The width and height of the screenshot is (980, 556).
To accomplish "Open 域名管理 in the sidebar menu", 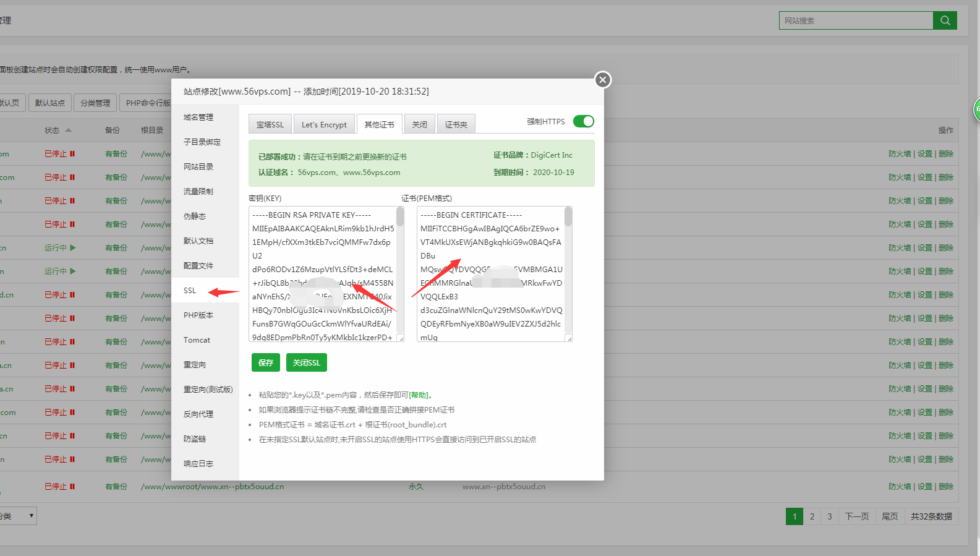I will point(198,118).
